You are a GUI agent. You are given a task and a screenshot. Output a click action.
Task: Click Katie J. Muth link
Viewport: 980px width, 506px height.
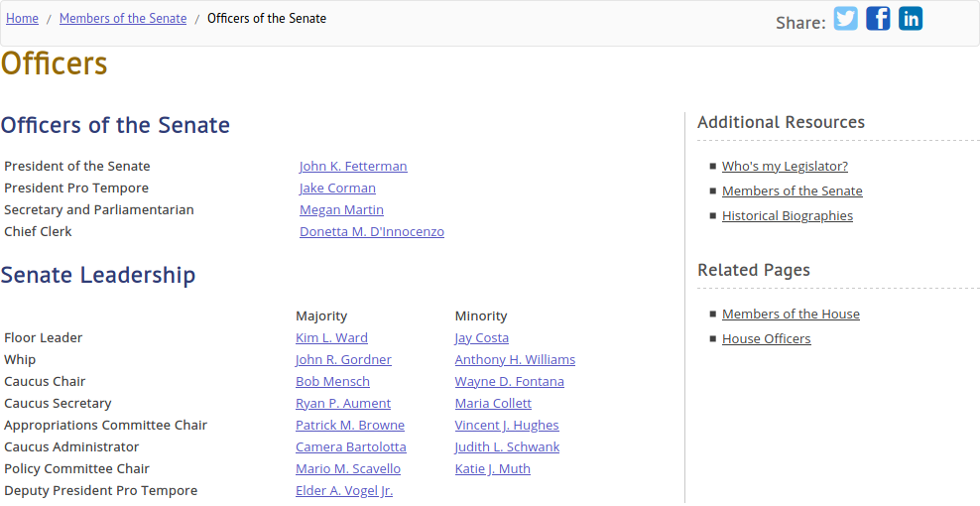pos(493,469)
